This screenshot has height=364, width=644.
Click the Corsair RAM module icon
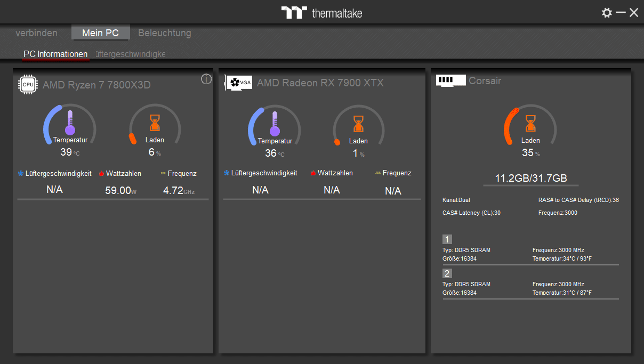tap(450, 80)
